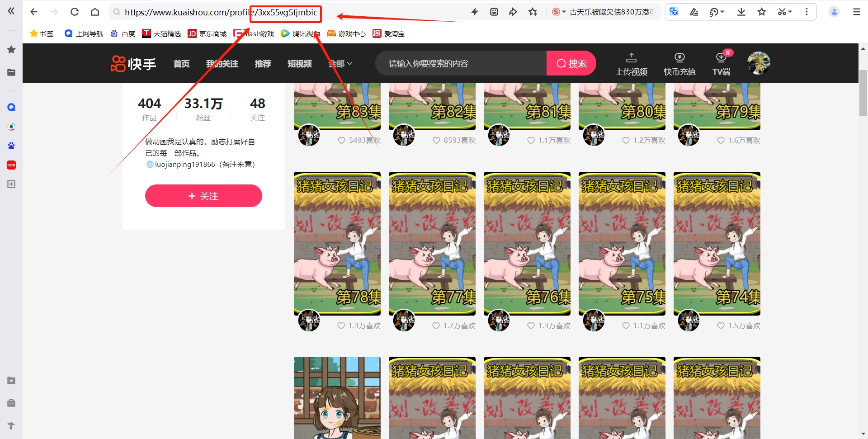This screenshot has height=439, width=868.
Task: Open the hamburger main menu
Action: tap(857, 12)
